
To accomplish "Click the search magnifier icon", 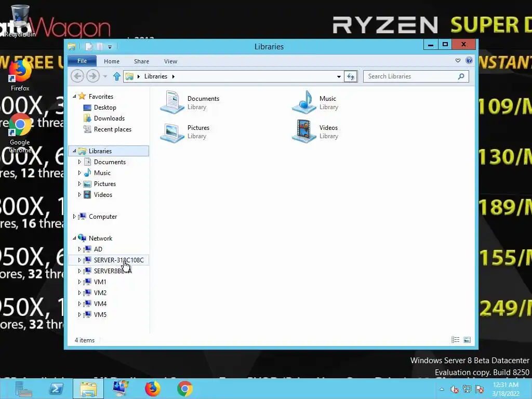I will click(461, 76).
